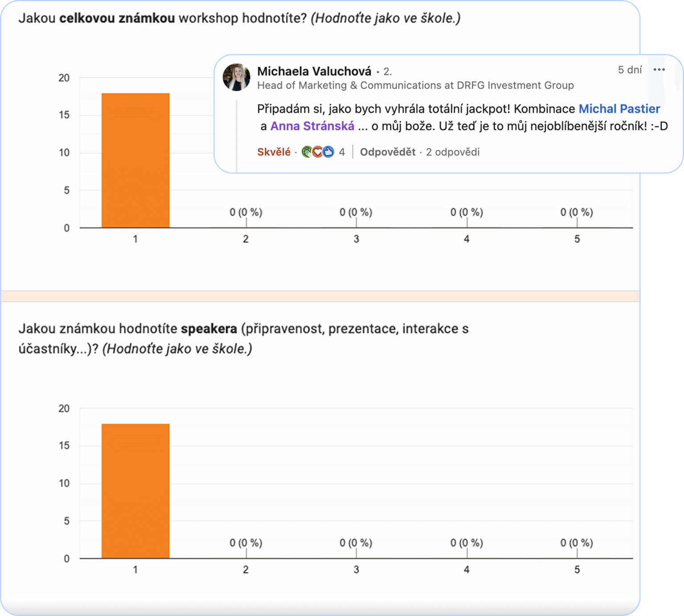Click the connection degree "2." badge

point(387,71)
